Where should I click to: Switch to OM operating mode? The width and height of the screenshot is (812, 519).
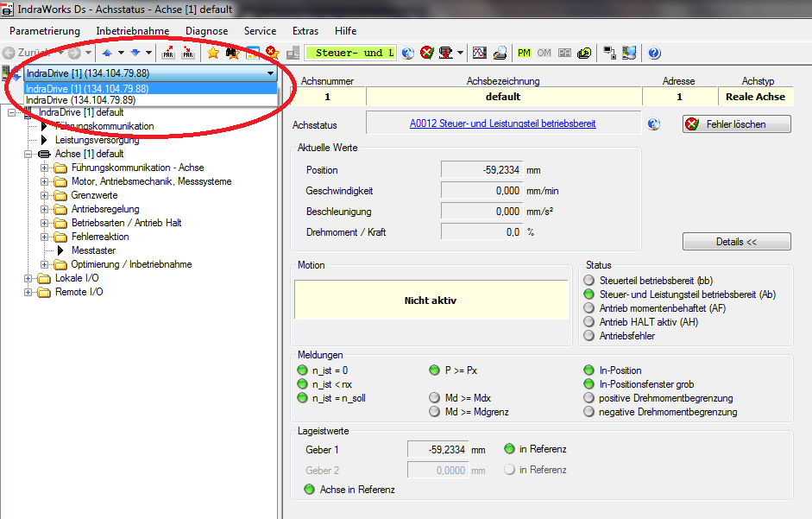[544, 53]
